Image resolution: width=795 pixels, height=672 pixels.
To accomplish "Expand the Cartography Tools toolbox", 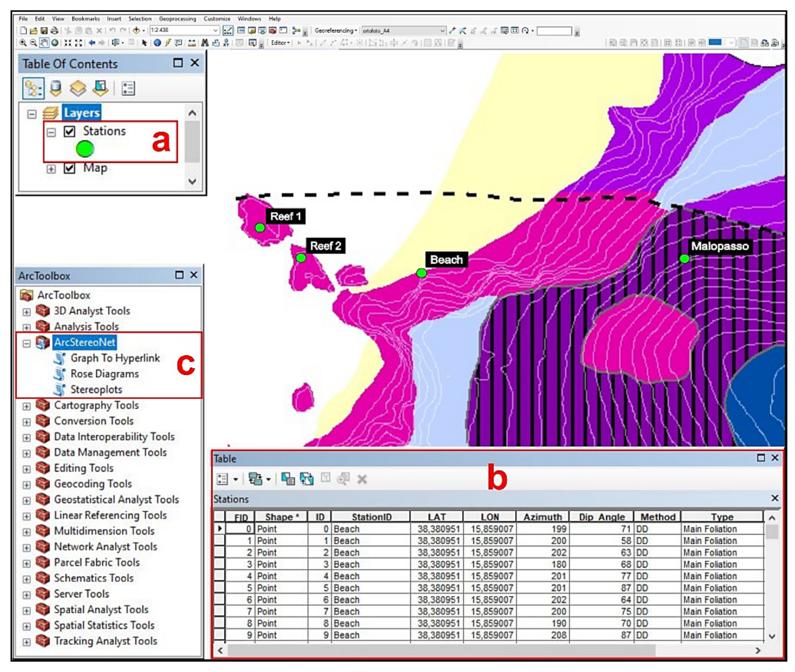I will pos(27,406).
